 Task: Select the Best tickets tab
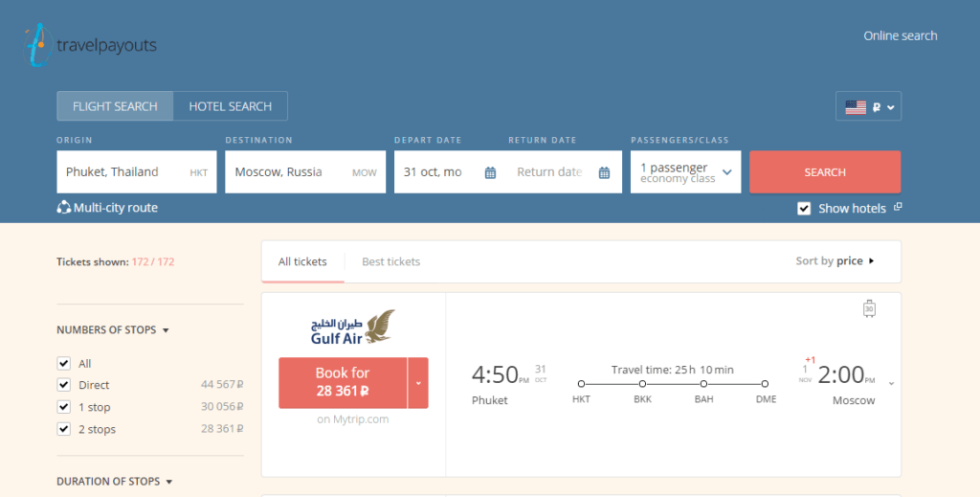(390, 261)
